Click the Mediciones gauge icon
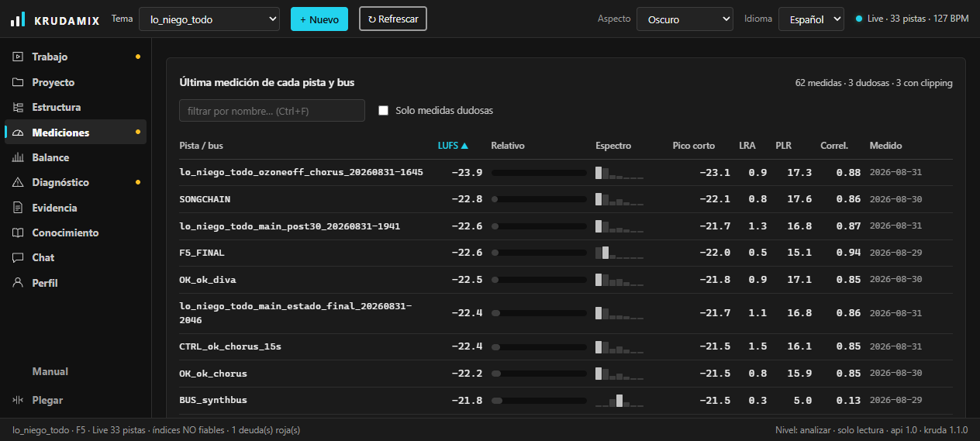 pyautogui.click(x=18, y=133)
